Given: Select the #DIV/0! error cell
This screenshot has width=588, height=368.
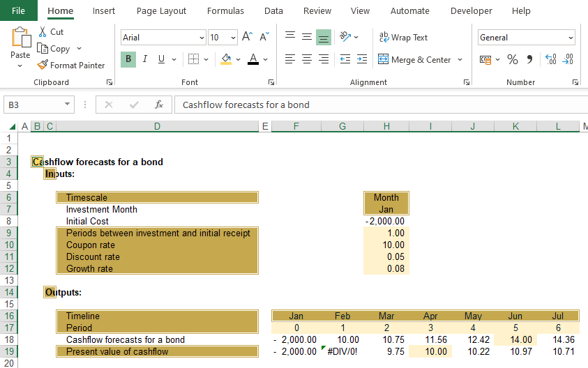Looking at the screenshot, I should point(342,352).
